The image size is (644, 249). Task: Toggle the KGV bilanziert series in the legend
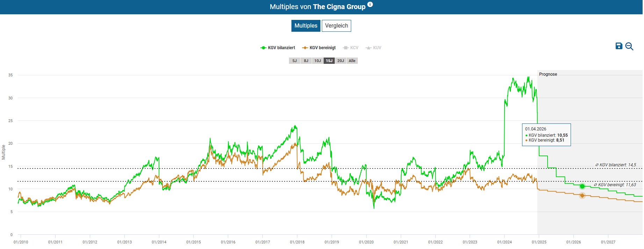point(278,48)
